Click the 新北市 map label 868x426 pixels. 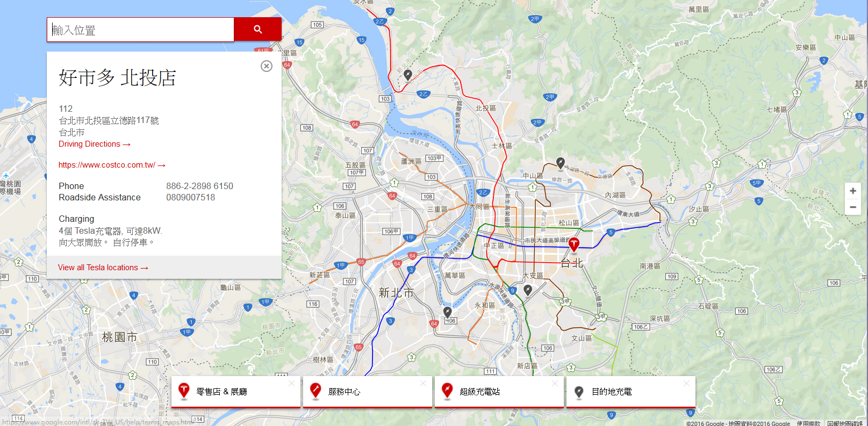coord(396,293)
